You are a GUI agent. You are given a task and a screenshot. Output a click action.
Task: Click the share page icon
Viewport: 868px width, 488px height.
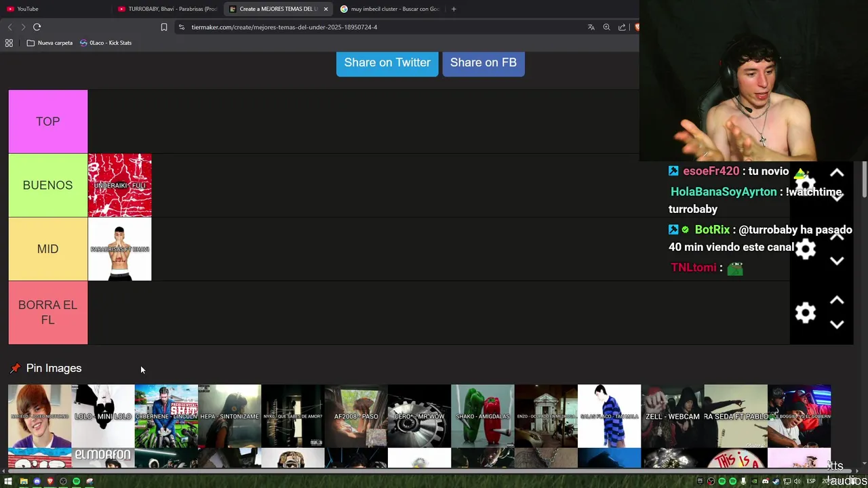point(622,27)
